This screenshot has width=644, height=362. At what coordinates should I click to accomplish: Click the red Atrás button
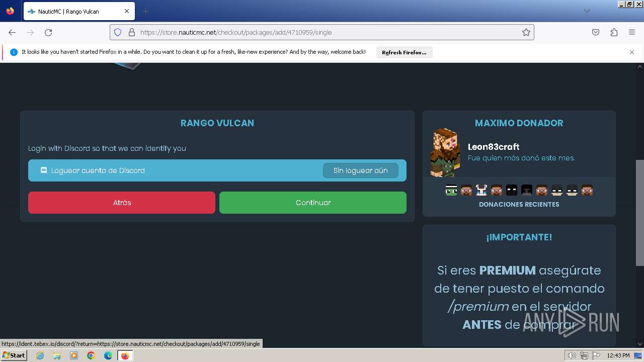[122, 203]
